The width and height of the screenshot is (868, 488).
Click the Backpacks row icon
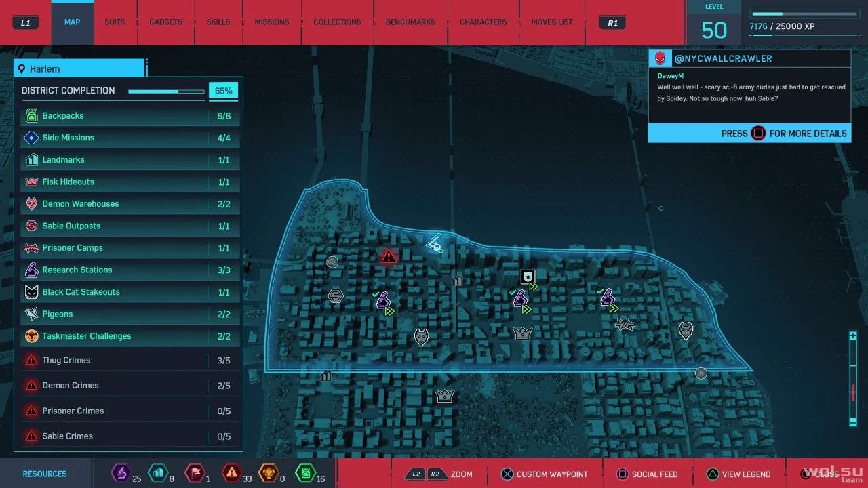[31, 116]
